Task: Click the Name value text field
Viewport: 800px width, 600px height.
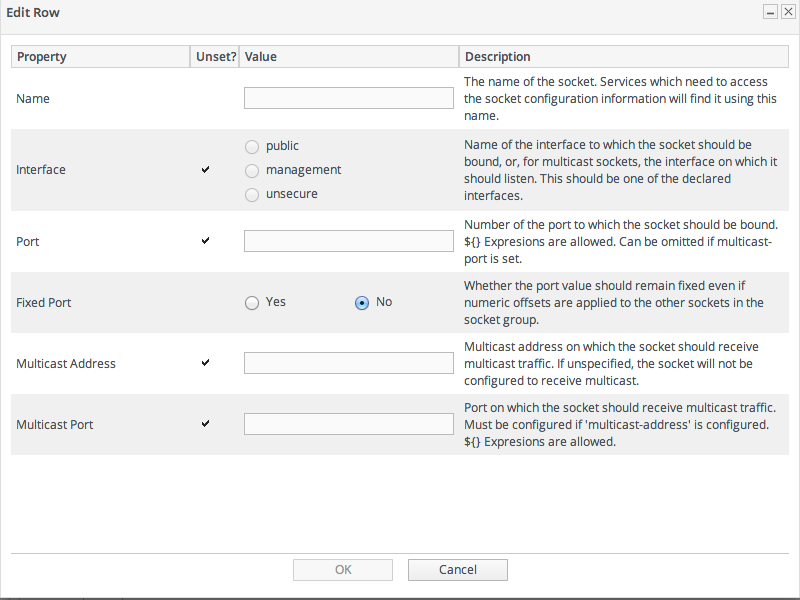Action: pos(349,98)
